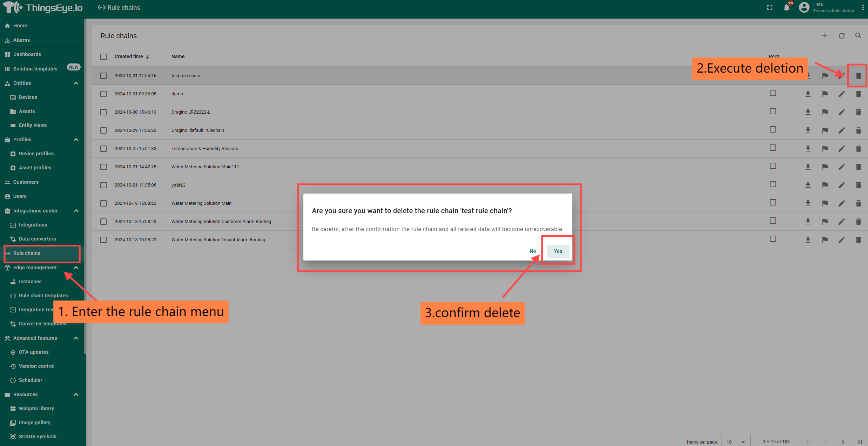Viewport: 868px width, 446px height.
Task: Cancel deletion with No button
Action: [x=532, y=251]
